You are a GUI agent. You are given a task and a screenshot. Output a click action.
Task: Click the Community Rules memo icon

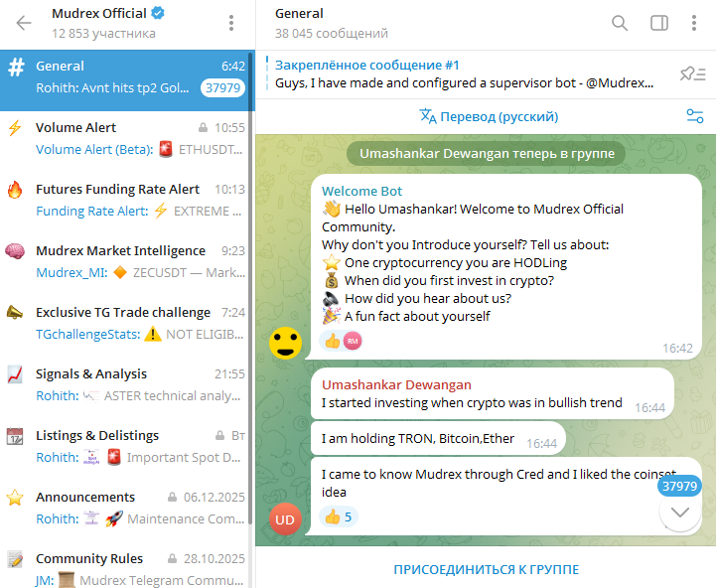15,559
